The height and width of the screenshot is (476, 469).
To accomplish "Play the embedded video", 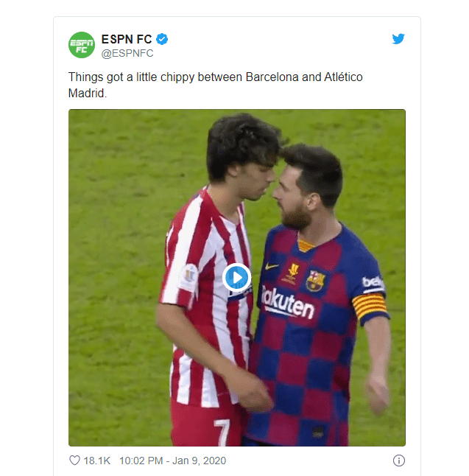I will (236, 278).
